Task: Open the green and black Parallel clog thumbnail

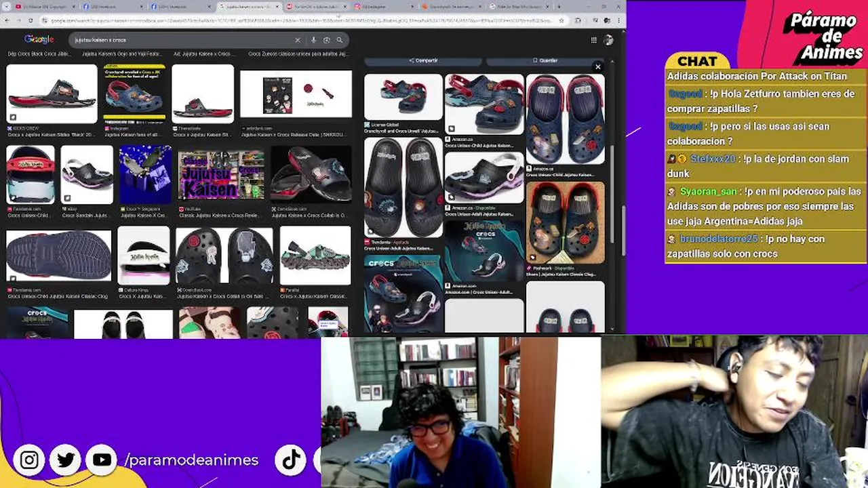Action: tap(315, 256)
